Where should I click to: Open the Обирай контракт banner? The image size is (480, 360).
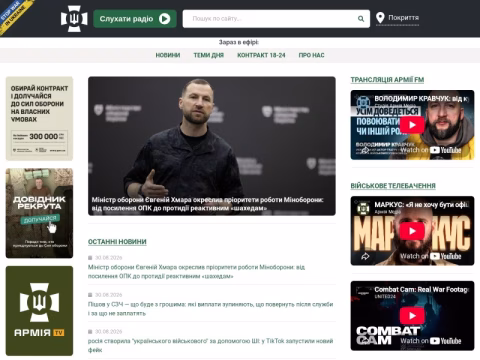tap(39, 119)
